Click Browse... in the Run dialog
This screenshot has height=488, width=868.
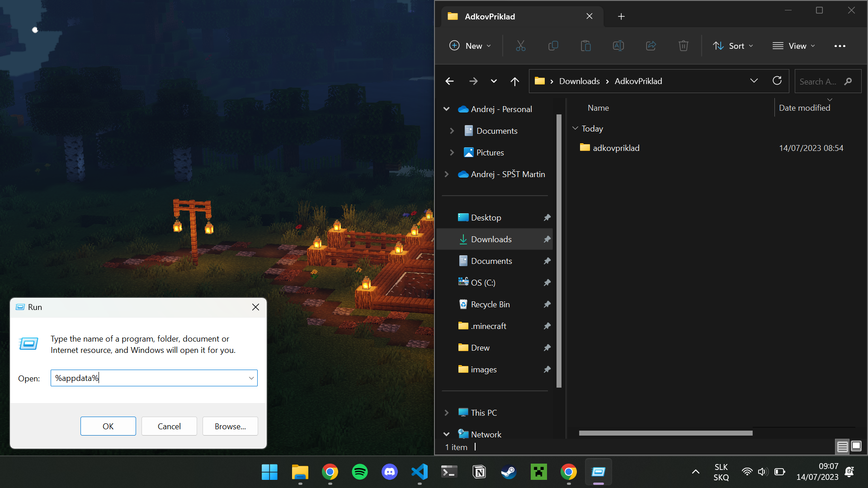coord(230,426)
